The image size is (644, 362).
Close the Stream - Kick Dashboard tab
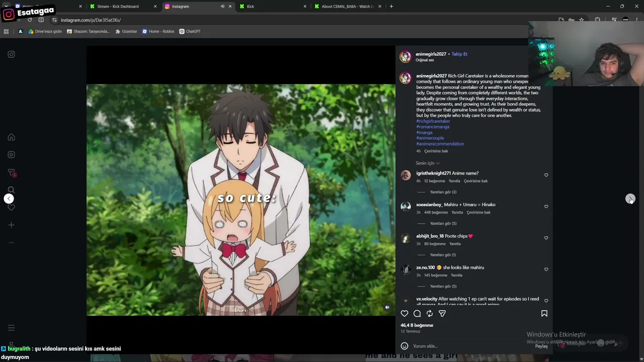pos(155,7)
